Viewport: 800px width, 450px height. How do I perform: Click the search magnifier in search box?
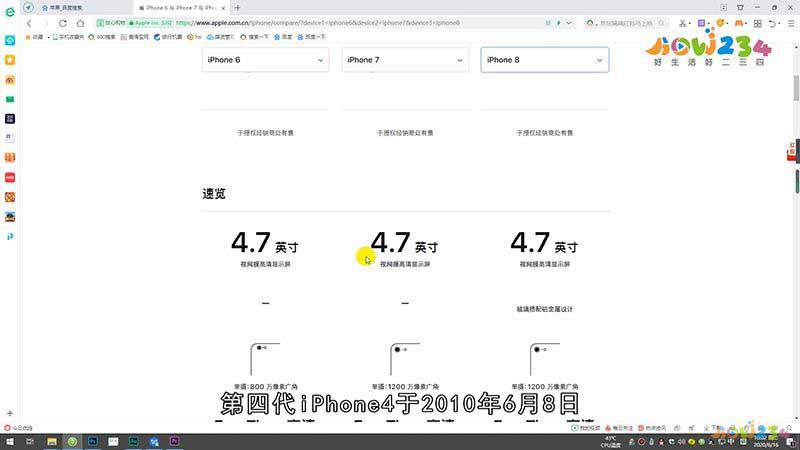pyautogui.click(x=661, y=23)
